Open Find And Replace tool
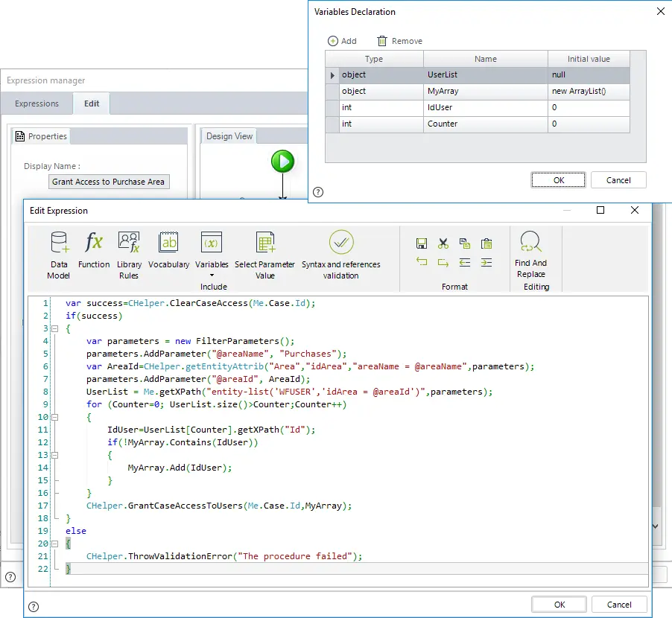The image size is (672, 618). tap(531, 255)
